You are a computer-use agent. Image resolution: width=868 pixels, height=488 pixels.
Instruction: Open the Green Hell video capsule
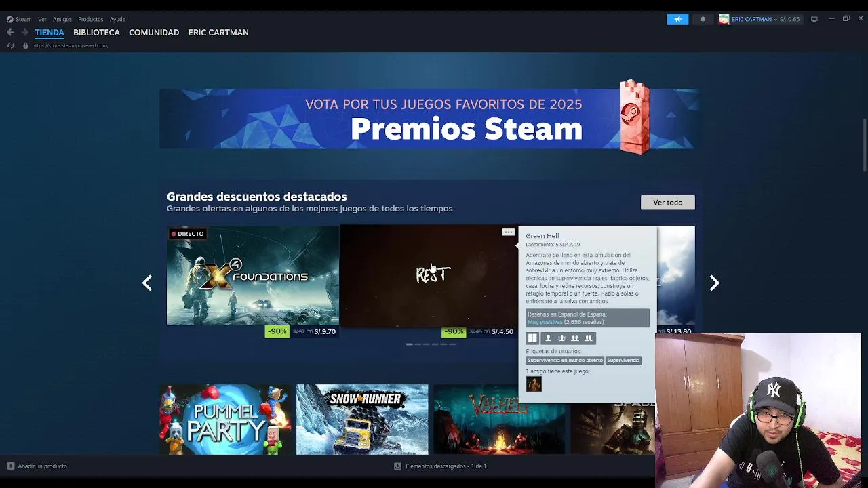pos(429,276)
